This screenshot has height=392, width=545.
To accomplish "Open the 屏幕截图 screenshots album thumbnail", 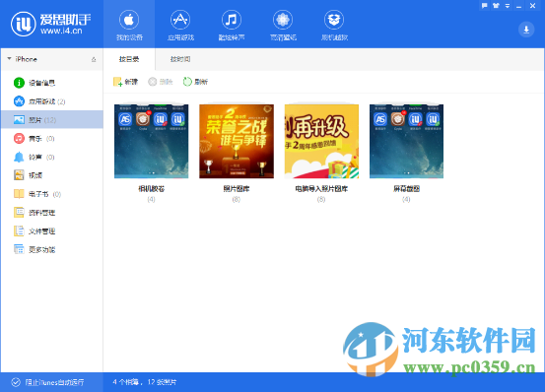I will 406,141.
